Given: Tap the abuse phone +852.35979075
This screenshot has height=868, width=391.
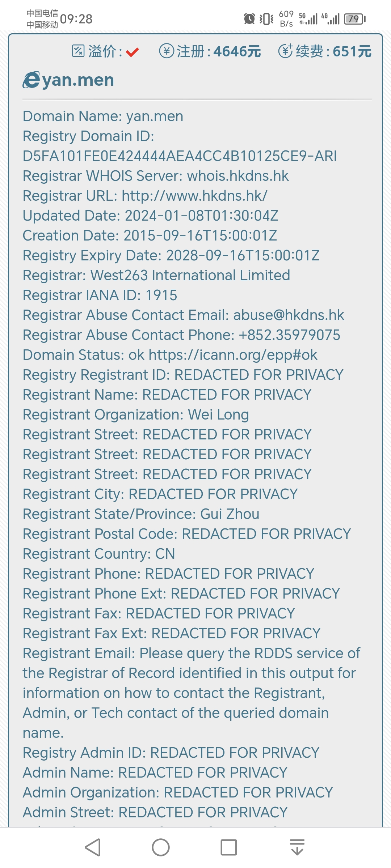Looking at the screenshot, I should tap(290, 335).
